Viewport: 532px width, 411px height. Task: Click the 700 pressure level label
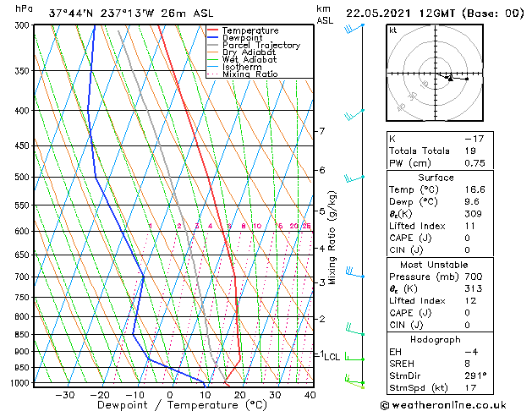(24, 277)
